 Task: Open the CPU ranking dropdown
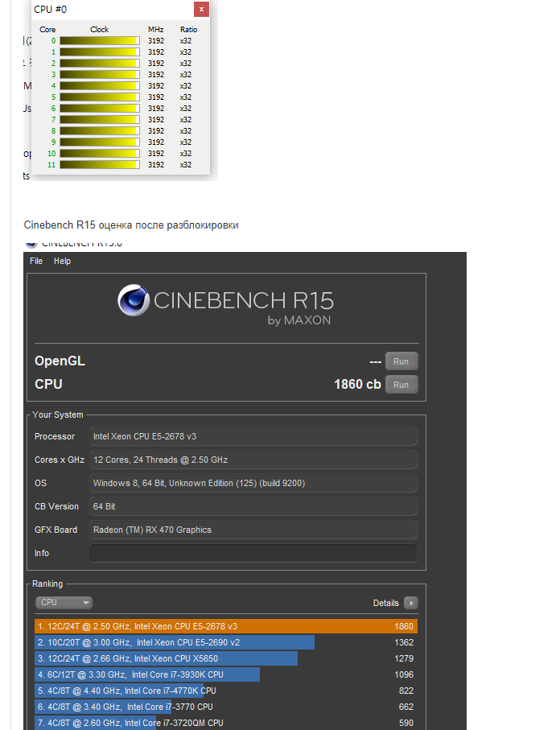(64, 603)
